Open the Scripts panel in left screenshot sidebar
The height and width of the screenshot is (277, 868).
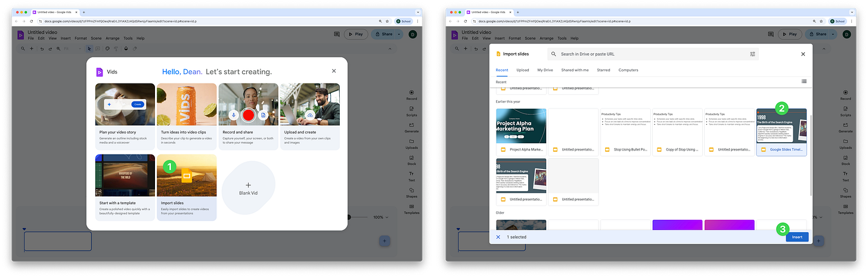(x=411, y=111)
